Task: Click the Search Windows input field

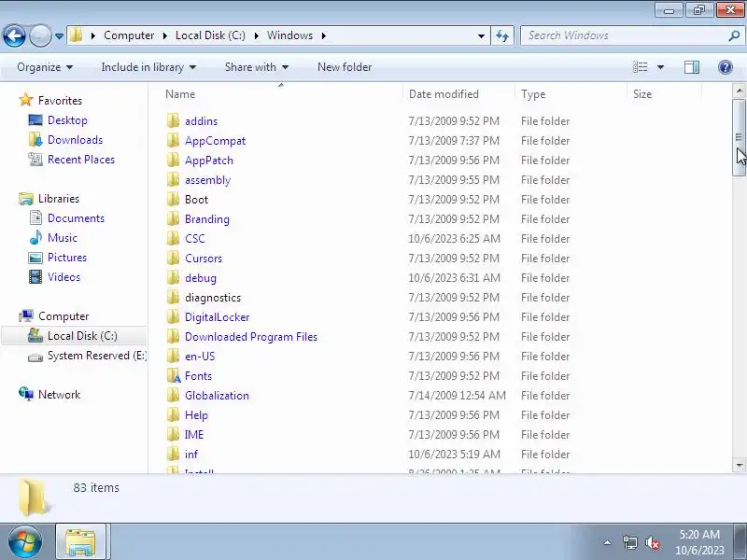Action: (x=626, y=35)
